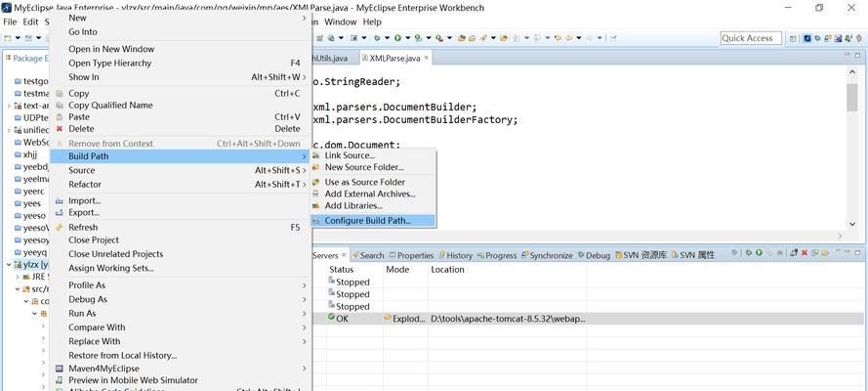Switch to the XMLParse.java editor tab
The image size is (868, 391).
(x=394, y=58)
